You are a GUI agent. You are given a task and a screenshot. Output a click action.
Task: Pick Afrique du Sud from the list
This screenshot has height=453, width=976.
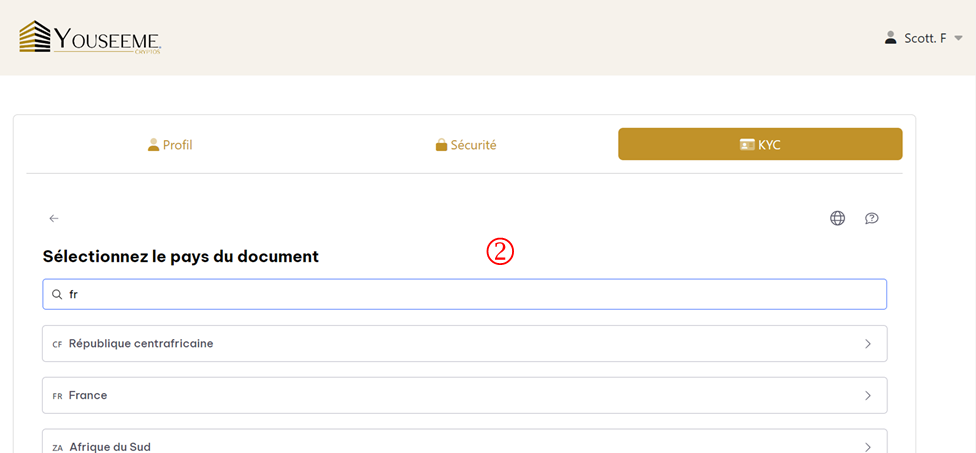click(110, 446)
